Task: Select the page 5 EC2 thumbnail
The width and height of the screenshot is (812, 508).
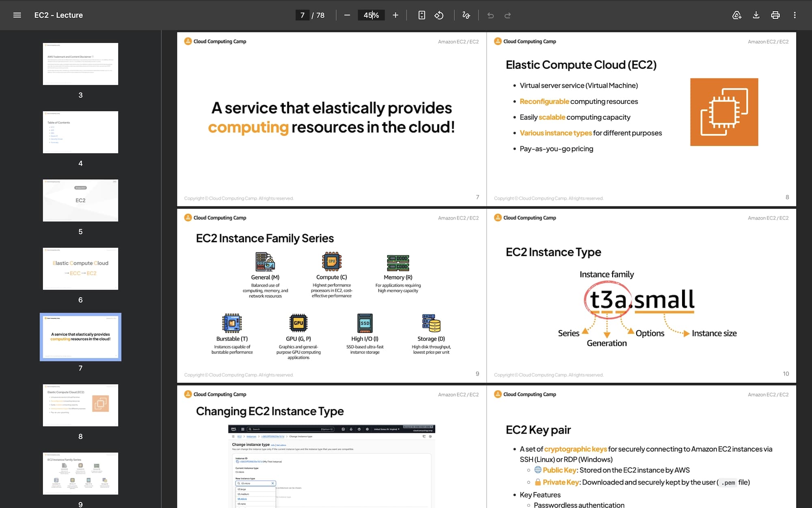Action: [x=80, y=200]
